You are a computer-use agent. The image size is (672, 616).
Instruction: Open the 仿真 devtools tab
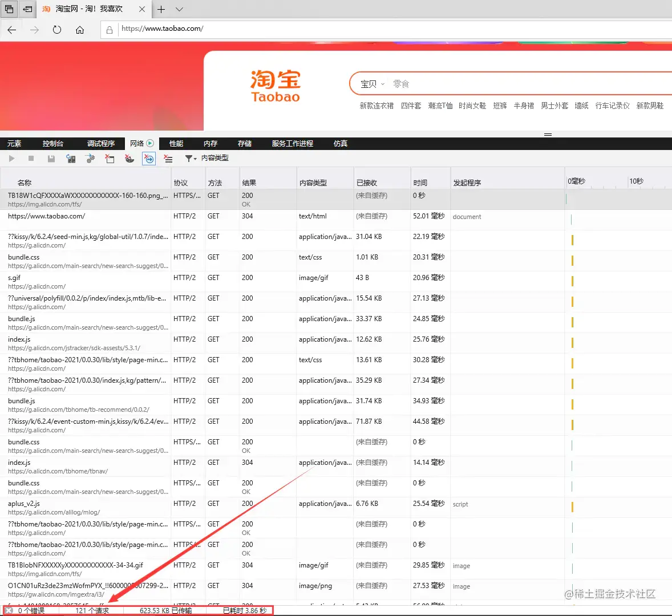click(x=341, y=144)
